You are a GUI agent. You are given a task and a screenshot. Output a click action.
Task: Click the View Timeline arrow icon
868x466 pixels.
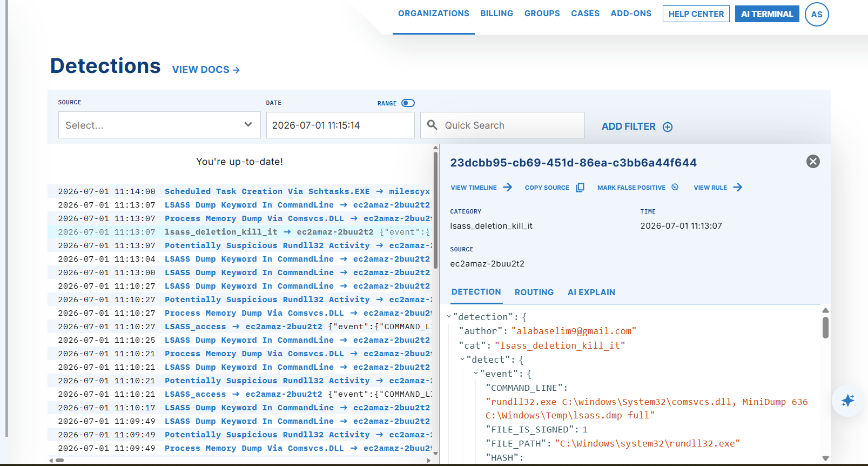507,187
